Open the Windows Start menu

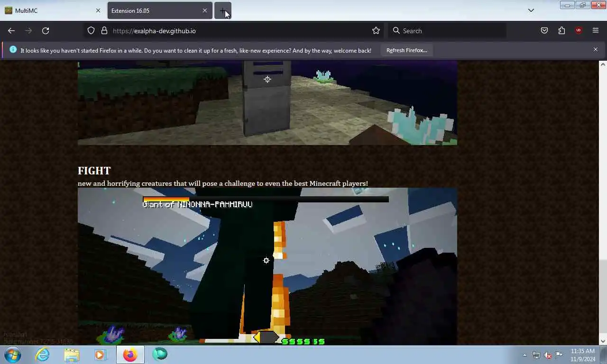(x=13, y=355)
